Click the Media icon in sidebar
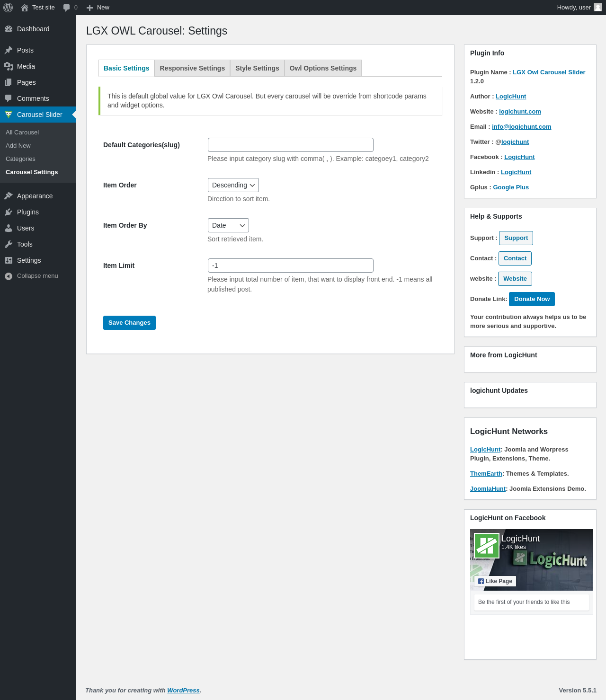Viewport: 606px width, 700px height. (x=9, y=66)
